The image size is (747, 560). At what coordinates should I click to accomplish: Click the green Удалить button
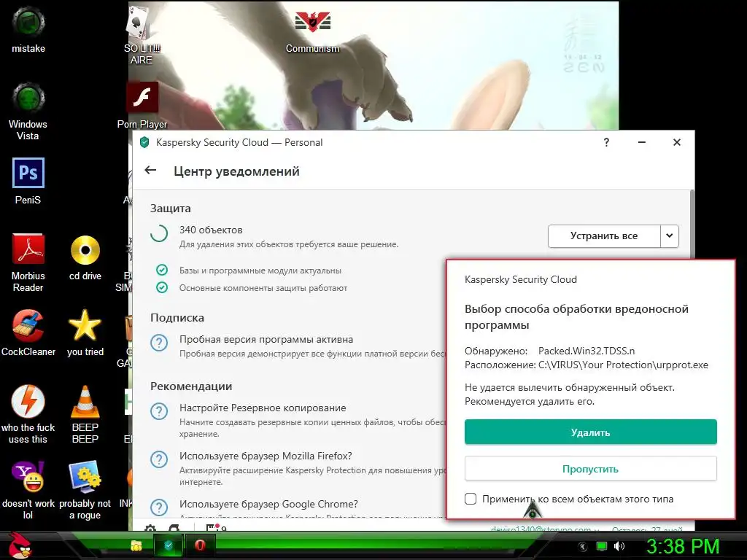[590, 432]
